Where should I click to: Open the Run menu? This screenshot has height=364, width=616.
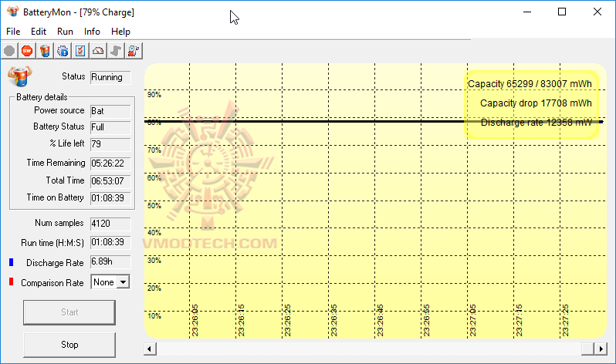click(x=65, y=32)
